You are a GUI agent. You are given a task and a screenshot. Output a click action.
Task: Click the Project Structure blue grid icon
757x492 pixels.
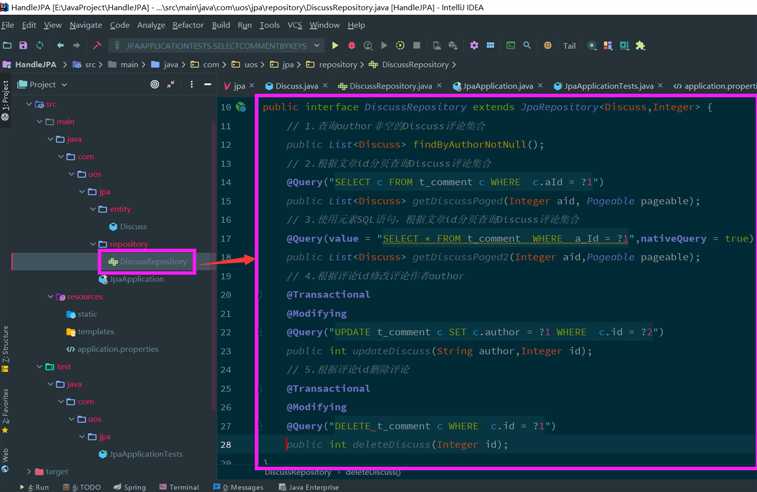[491, 45]
